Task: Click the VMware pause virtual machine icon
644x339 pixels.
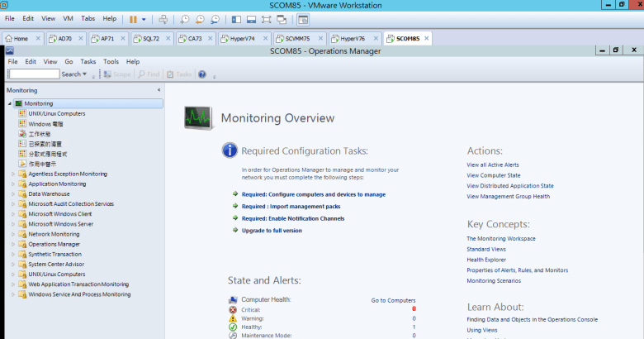Action: (134, 18)
